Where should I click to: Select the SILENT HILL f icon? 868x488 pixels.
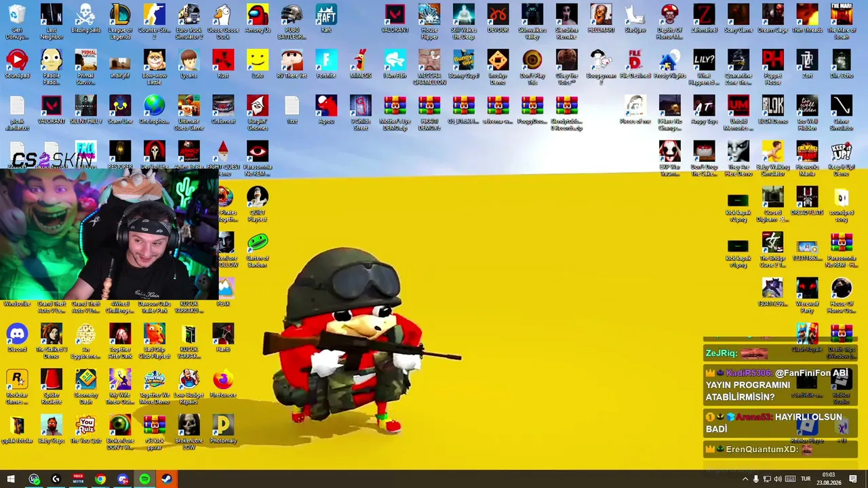[85, 110]
